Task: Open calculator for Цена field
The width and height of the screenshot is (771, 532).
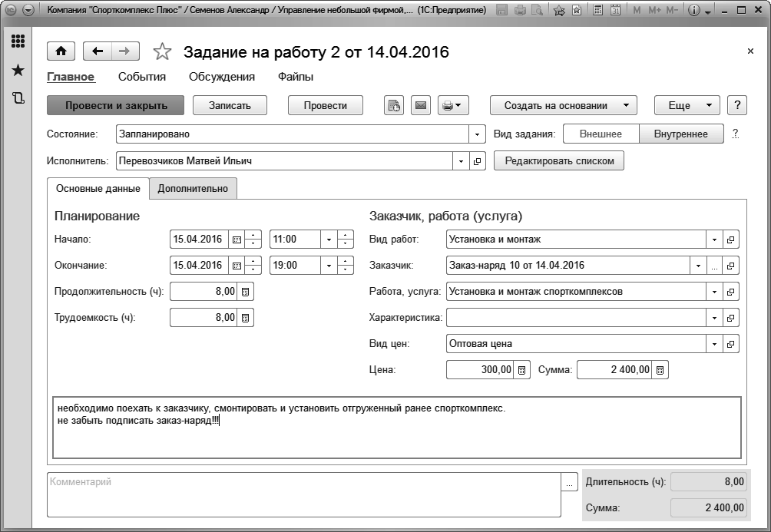Action: coord(521,370)
